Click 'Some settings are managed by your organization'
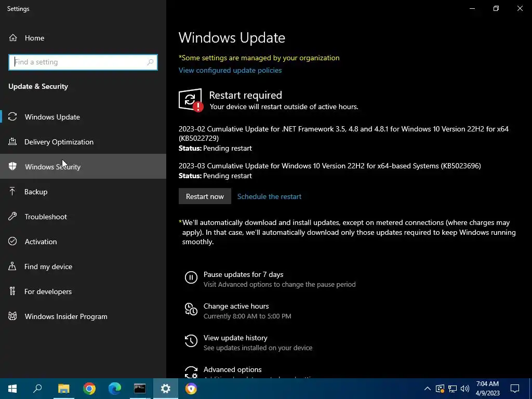 click(259, 58)
